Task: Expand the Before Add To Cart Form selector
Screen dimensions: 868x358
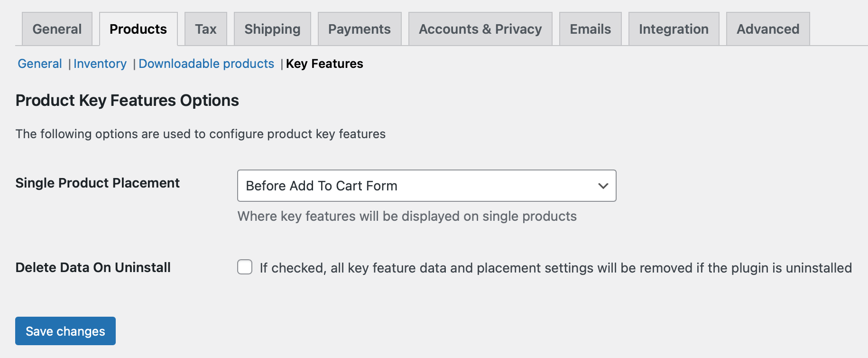Action: (x=426, y=186)
